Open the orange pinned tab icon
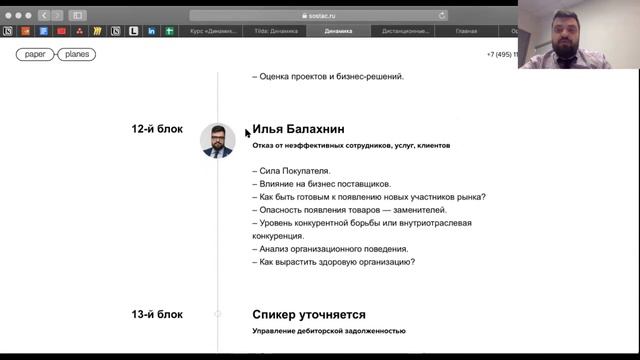The height and width of the screenshot is (360, 640). click(x=26, y=31)
